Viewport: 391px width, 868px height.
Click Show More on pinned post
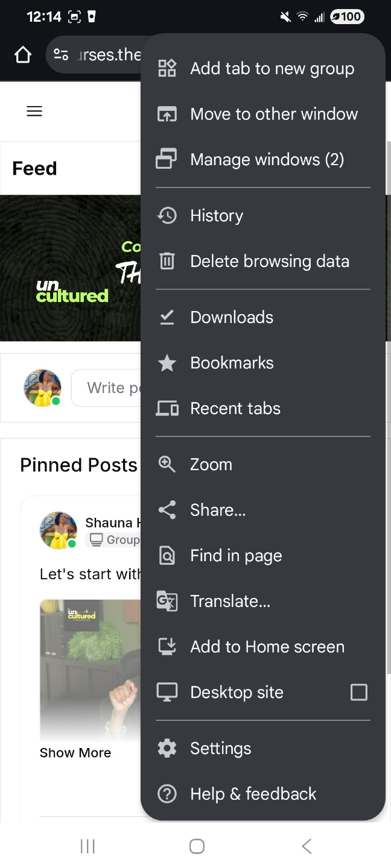tap(75, 753)
